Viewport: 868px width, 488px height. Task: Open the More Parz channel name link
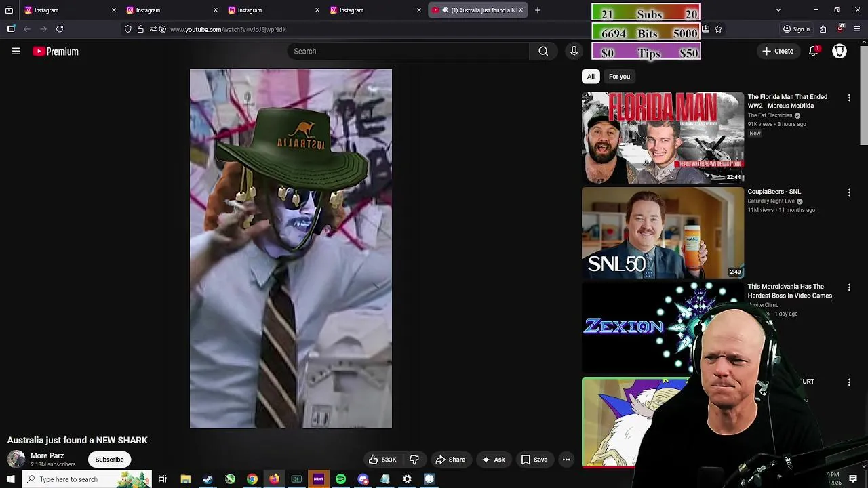[47, 455]
